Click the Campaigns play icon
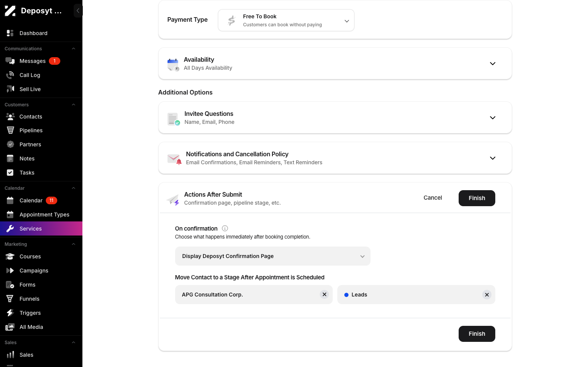The height and width of the screenshot is (367, 588). click(10, 271)
